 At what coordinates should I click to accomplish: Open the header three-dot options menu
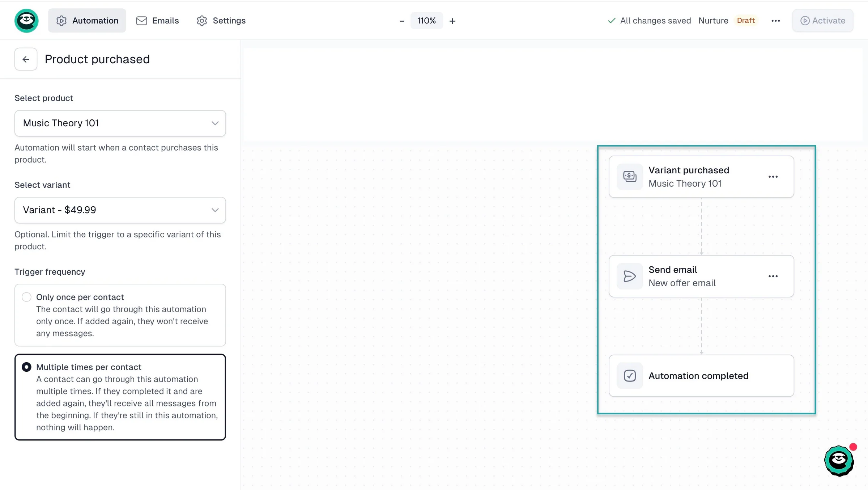(x=776, y=21)
